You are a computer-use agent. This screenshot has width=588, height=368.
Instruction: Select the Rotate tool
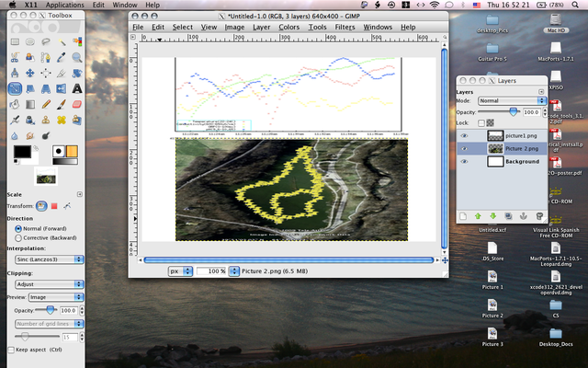77,73
